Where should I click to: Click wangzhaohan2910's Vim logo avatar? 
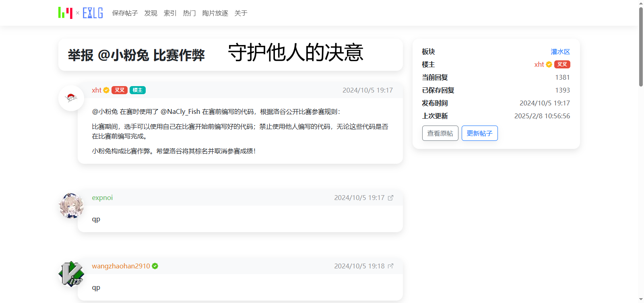[71, 274]
